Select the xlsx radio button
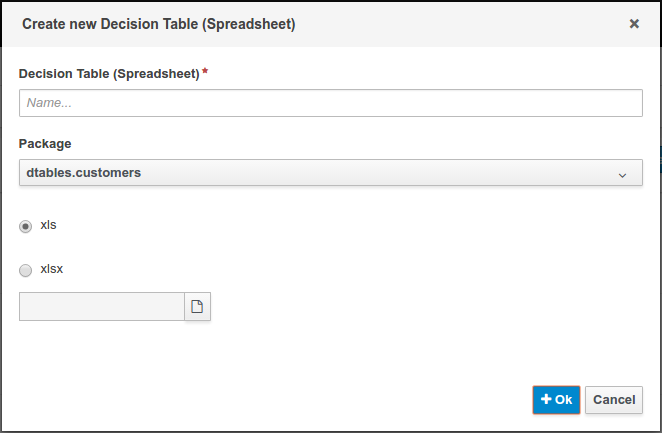The height and width of the screenshot is (433, 662). point(26,270)
